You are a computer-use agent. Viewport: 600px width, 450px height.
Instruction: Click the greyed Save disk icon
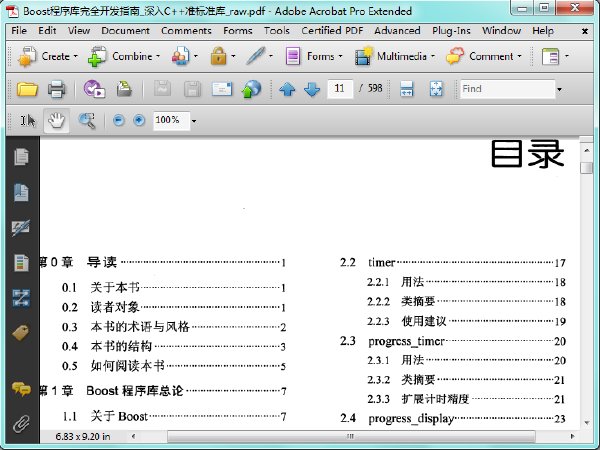click(x=162, y=89)
